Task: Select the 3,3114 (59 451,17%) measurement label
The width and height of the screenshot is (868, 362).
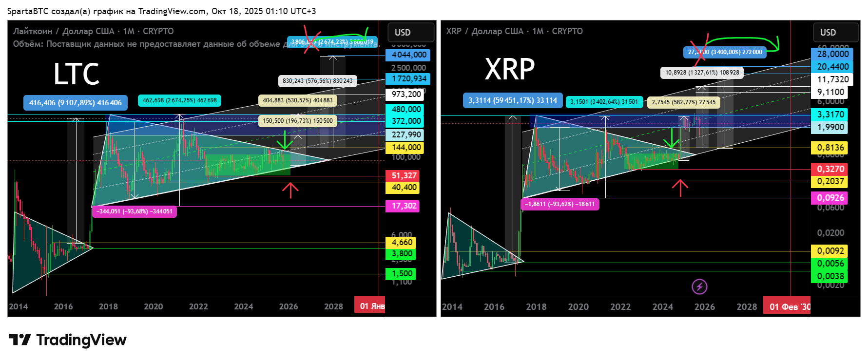Action: tap(512, 100)
